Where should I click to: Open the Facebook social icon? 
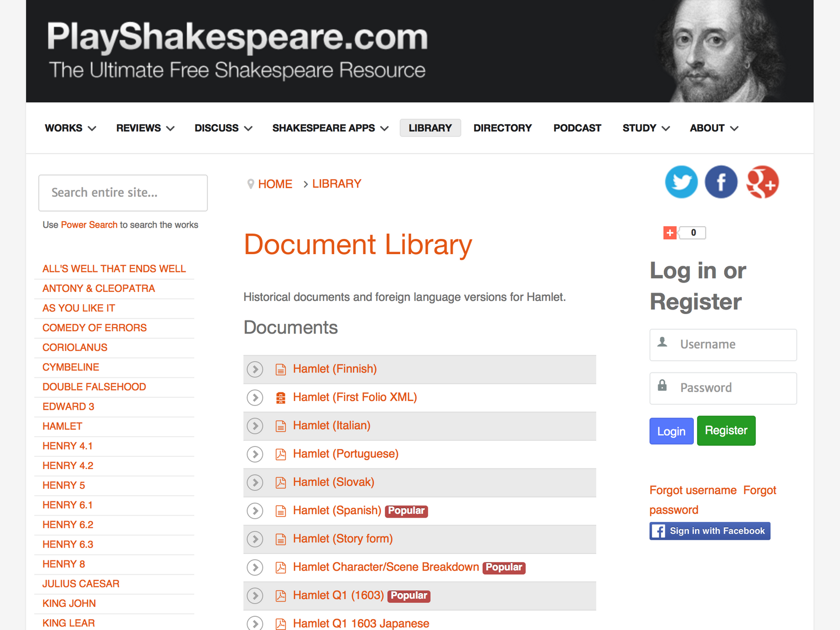pyautogui.click(x=721, y=182)
